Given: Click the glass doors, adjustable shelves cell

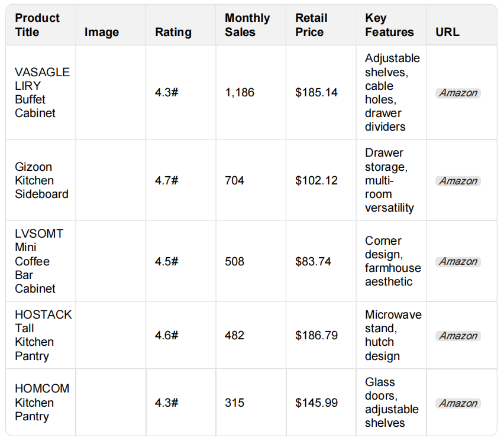Looking at the screenshot, I should pyautogui.click(x=392, y=403).
